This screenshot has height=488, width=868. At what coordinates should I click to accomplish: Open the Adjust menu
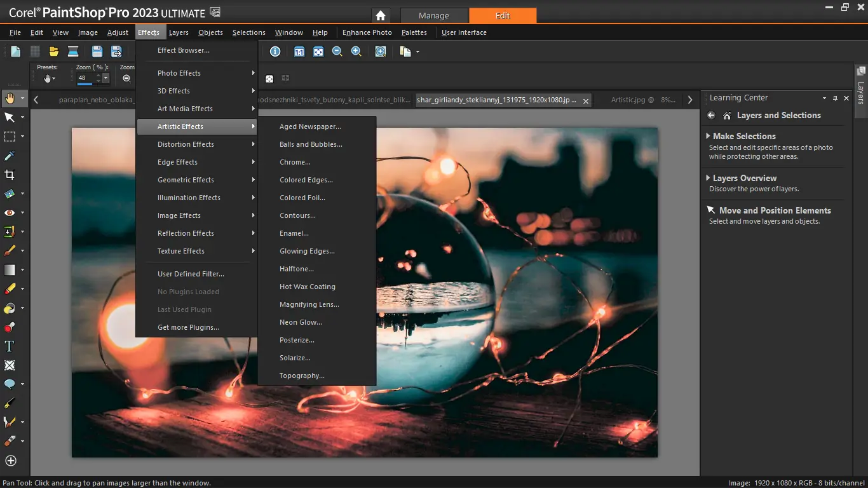pyautogui.click(x=118, y=32)
